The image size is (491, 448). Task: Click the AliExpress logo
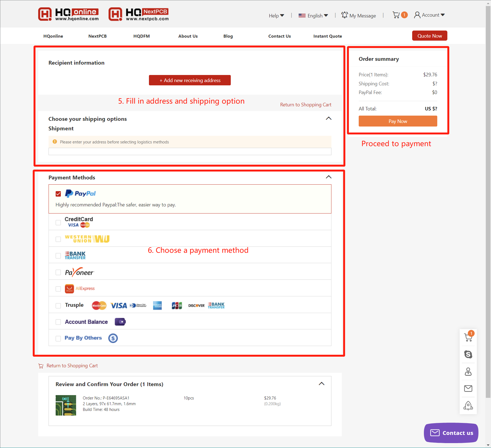point(80,288)
